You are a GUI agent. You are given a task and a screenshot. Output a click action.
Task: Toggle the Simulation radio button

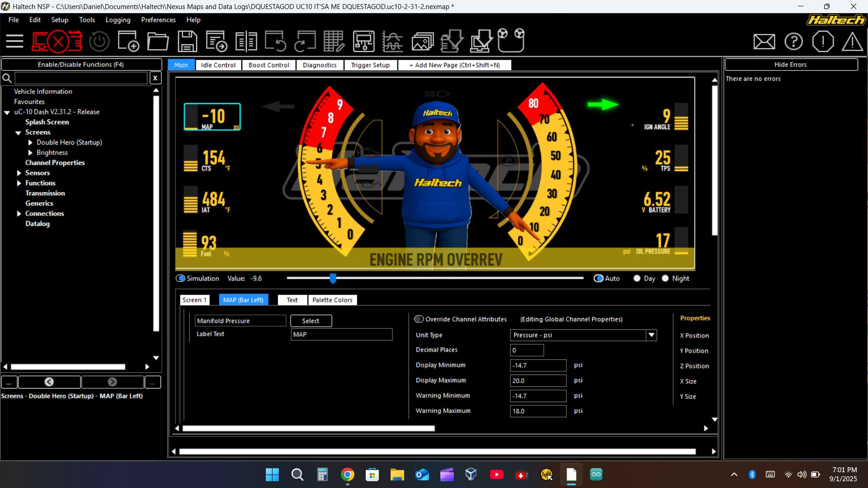[x=181, y=278]
